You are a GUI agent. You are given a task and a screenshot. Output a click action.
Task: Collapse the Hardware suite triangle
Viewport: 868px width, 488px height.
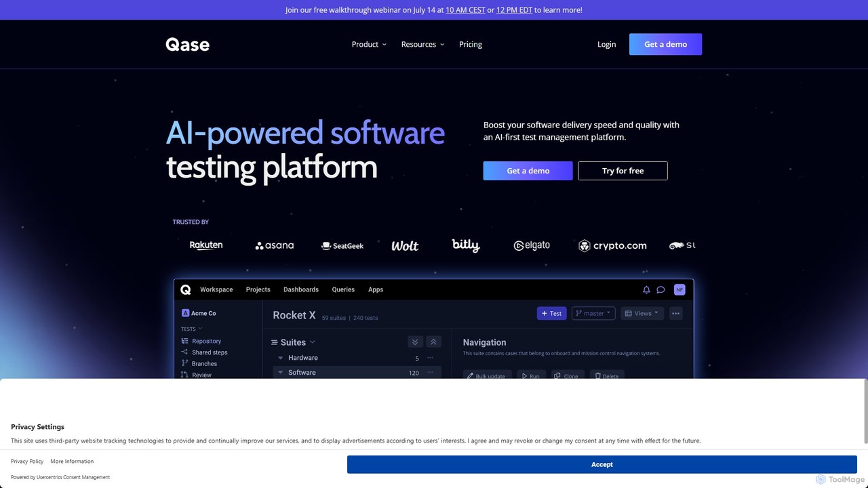(x=281, y=358)
